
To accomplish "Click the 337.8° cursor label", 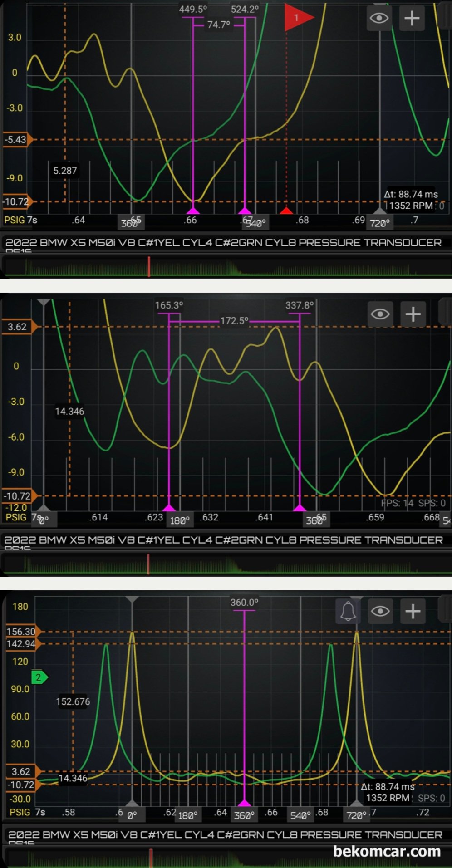I will pyautogui.click(x=300, y=305).
